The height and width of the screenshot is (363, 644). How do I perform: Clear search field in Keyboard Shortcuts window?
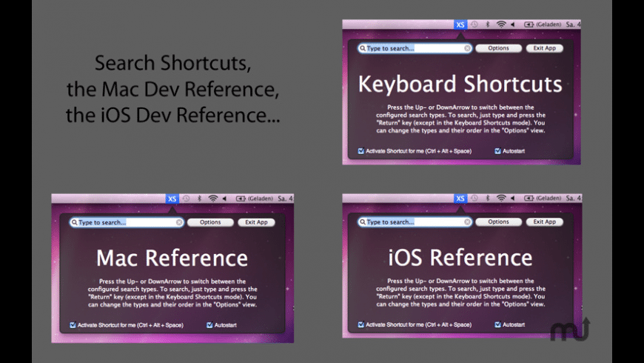pos(467,48)
